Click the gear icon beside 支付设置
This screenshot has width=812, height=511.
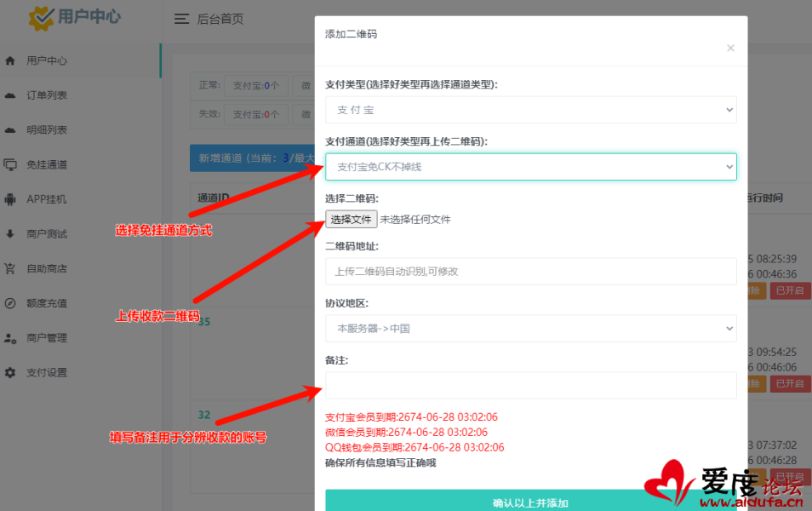click(10, 373)
